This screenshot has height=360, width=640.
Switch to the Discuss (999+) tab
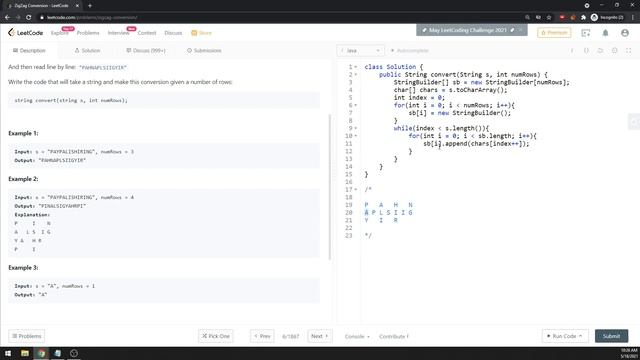tap(146, 51)
